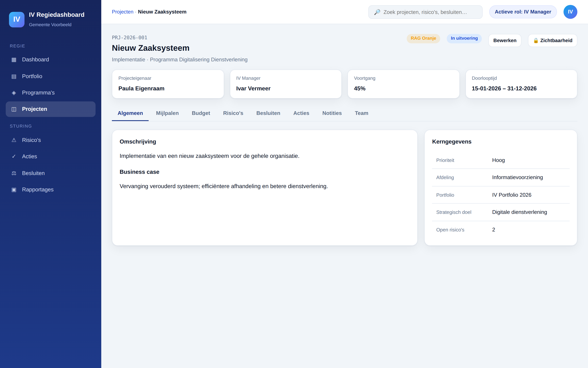
Task: Select the Algemeen tab
Action: (x=130, y=113)
